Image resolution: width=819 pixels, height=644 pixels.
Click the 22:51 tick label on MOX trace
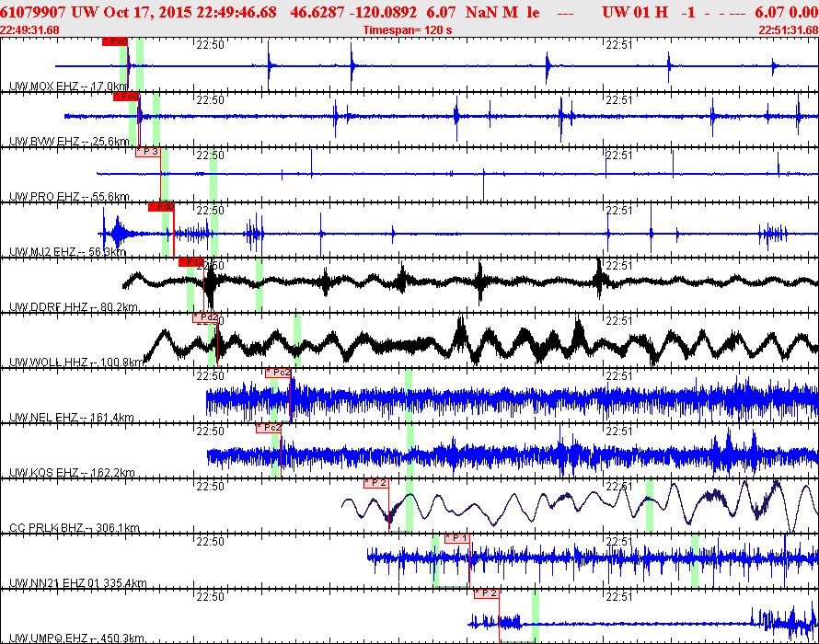pos(619,45)
